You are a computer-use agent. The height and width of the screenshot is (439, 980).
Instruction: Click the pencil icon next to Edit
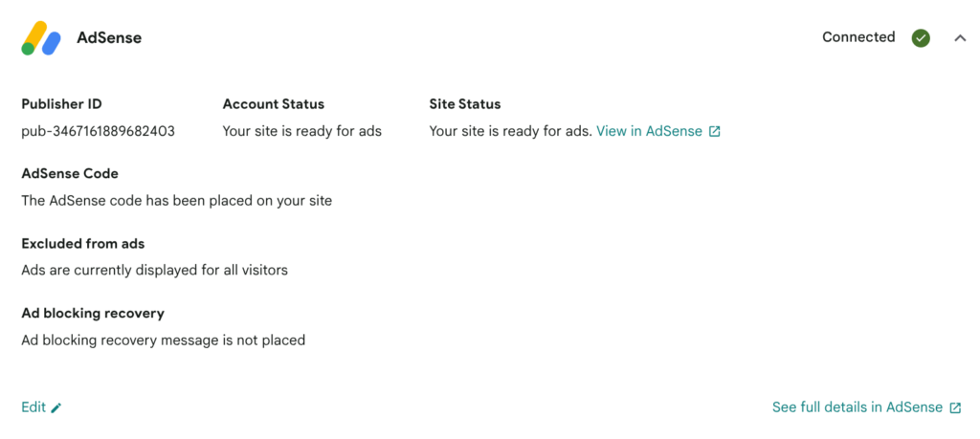56,407
